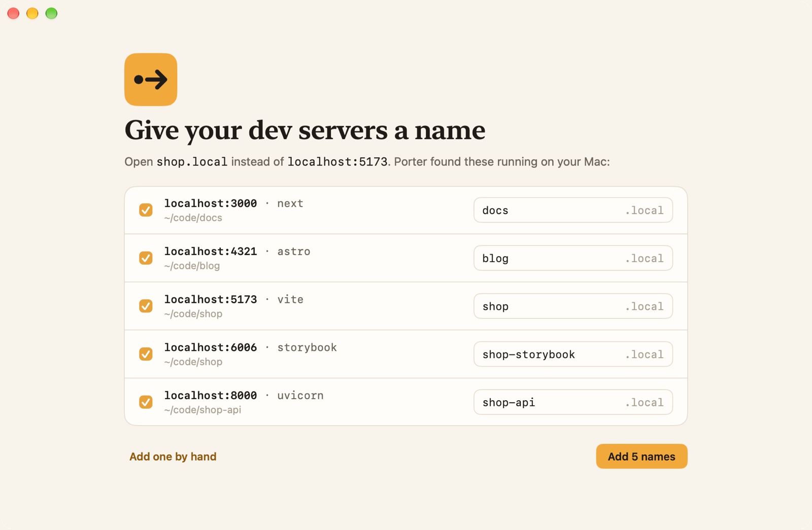Click the green full-screen window button
The width and height of the screenshot is (812, 530).
click(51, 13)
